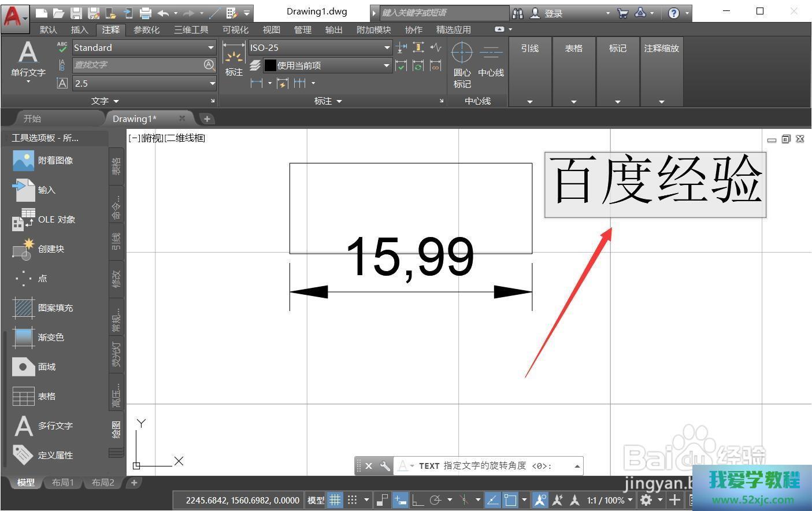Click the print icon in quick access toolbar

146,13
